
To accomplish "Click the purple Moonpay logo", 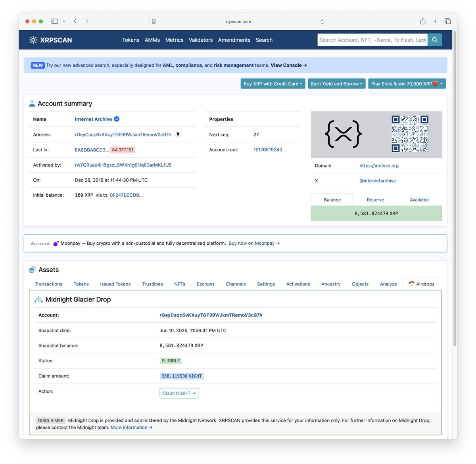I will pyautogui.click(x=56, y=243).
